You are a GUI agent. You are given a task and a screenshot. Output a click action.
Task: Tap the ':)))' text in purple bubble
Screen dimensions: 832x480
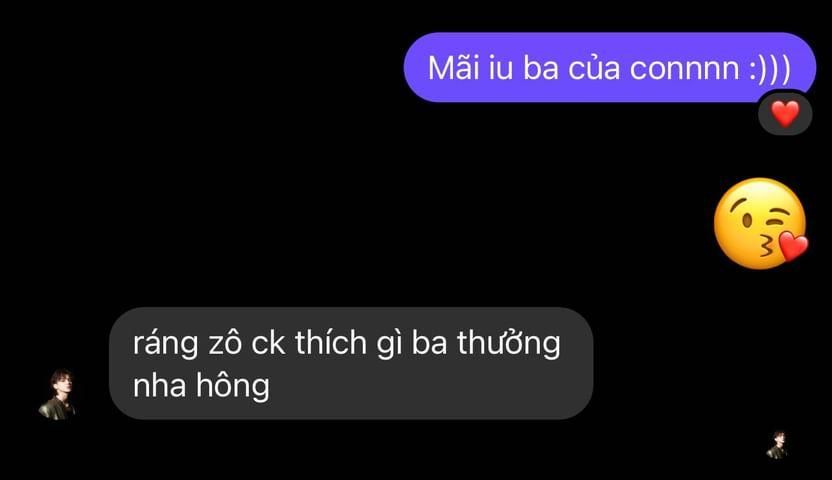click(770, 69)
